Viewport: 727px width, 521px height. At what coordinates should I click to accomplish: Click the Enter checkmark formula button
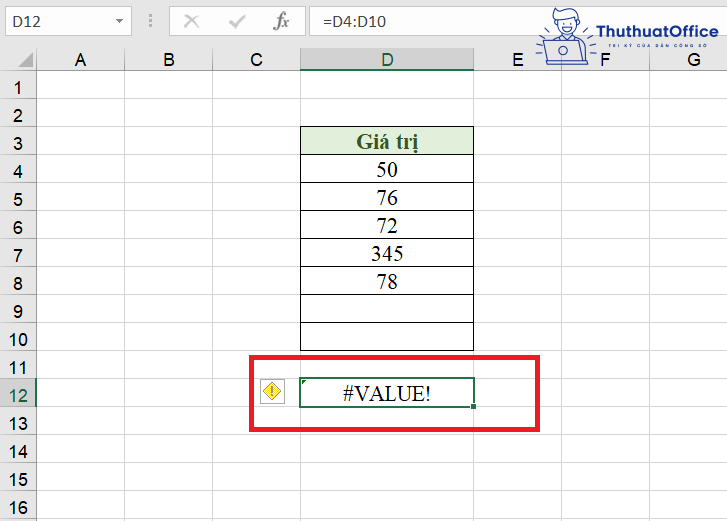[x=237, y=21]
